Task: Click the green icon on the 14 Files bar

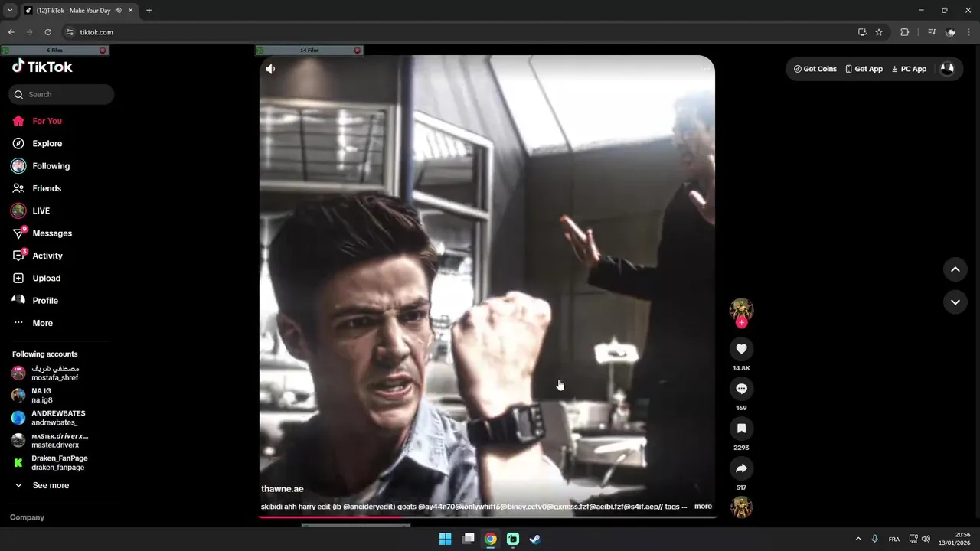Action: [x=260, y=51]
